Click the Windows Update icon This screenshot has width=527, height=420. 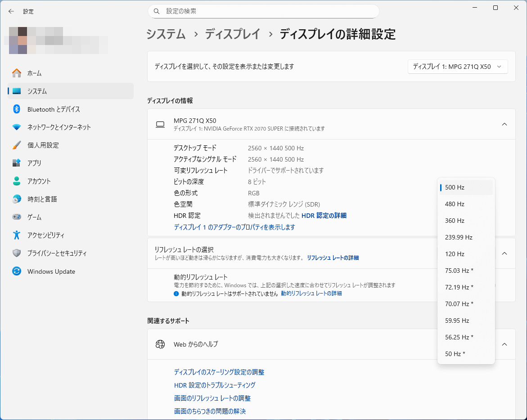click(x=17, y=271)
